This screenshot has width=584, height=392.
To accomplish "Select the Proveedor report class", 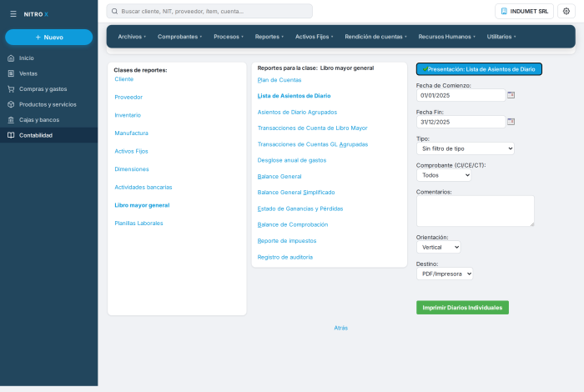I will pyautogui.click(x=128, y=97).
